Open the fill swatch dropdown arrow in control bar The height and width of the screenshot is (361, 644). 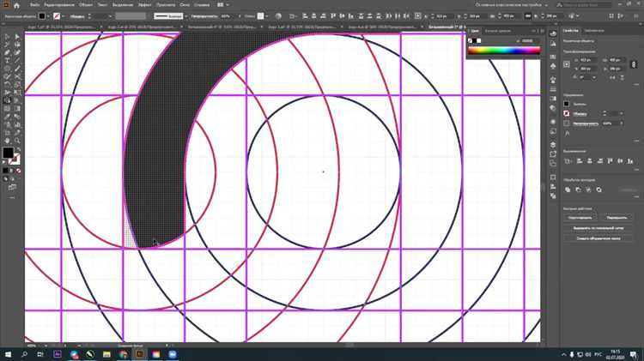click(x=48, y=16)
